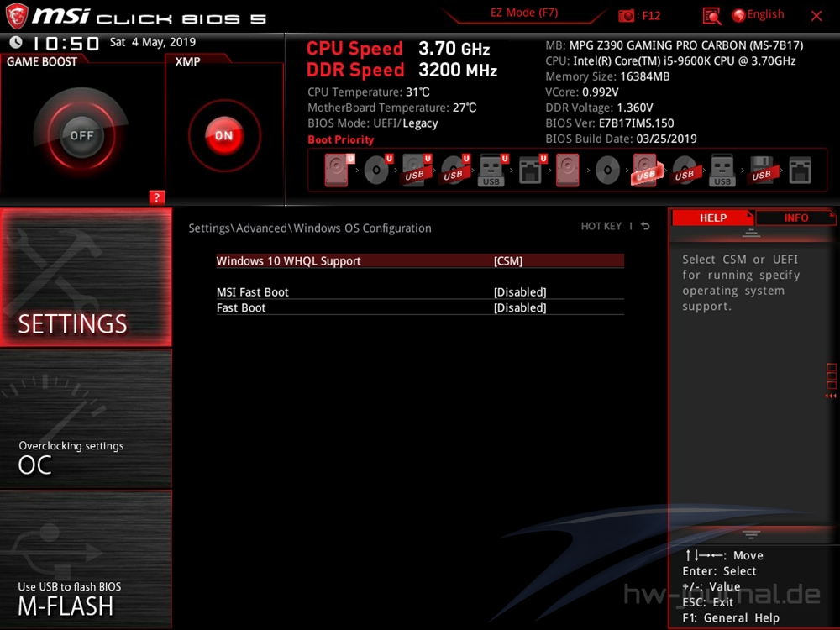Change MSI Fast Boot Disabled setting

[420, 292]
